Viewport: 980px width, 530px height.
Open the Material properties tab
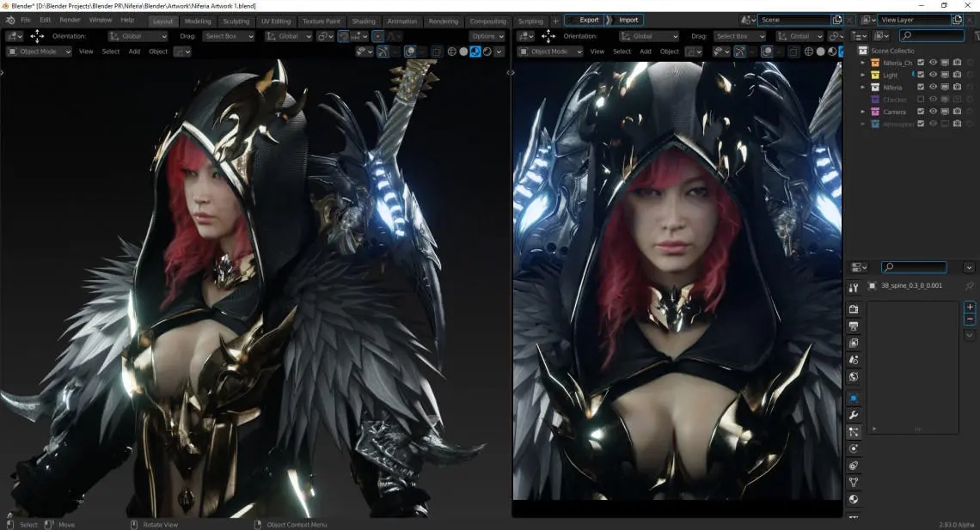point(853,499)
